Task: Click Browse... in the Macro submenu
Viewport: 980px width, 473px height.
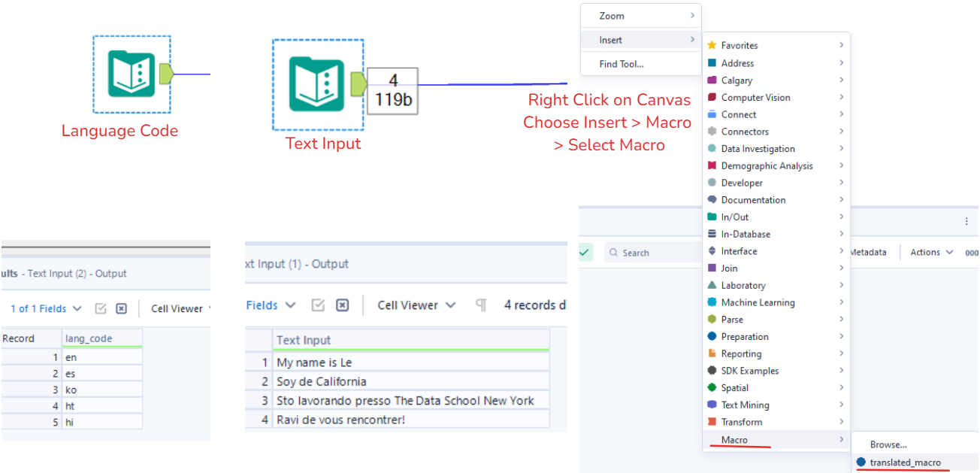Action: point(888,444)
